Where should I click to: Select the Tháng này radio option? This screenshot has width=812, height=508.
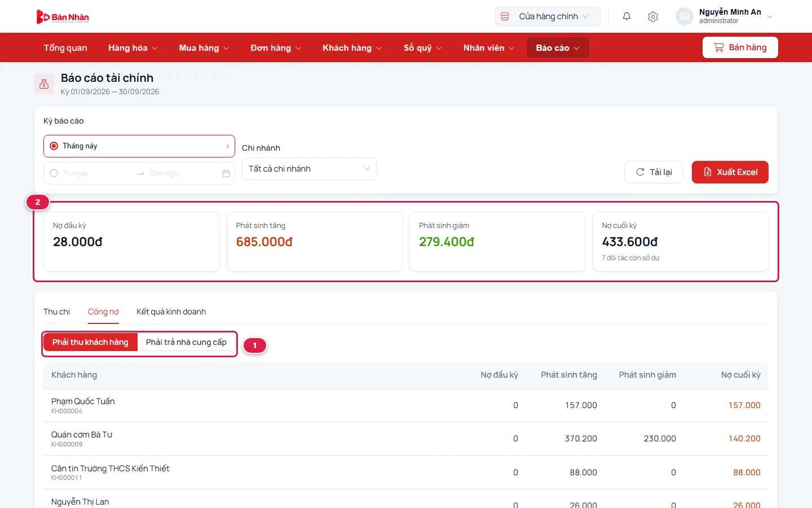(x=54, y=146)
